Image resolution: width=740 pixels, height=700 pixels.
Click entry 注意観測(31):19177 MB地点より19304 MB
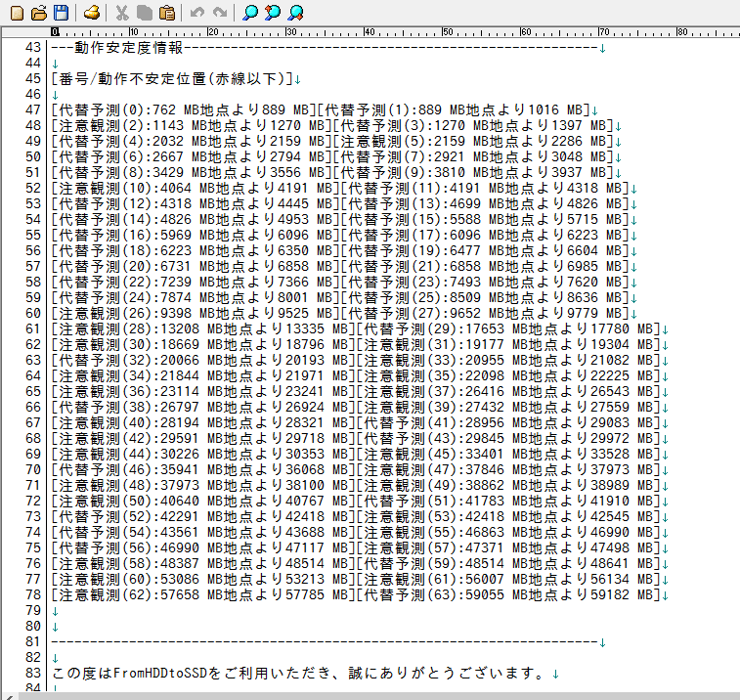click(508, 344)
